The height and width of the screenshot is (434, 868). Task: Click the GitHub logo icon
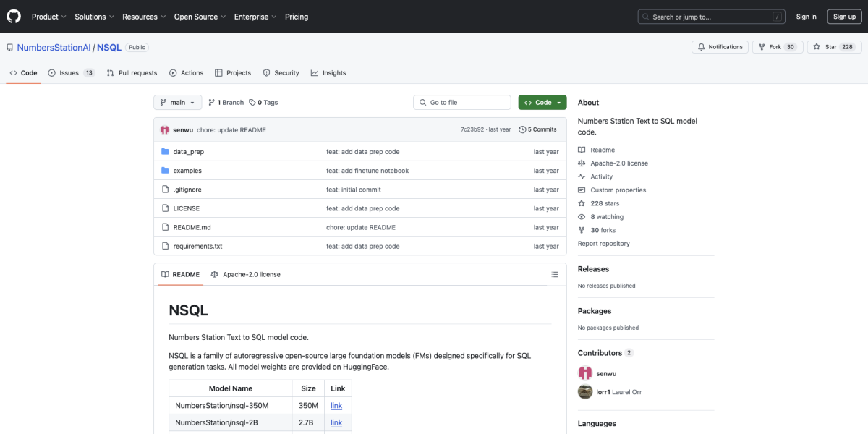(x=14, y=16)
